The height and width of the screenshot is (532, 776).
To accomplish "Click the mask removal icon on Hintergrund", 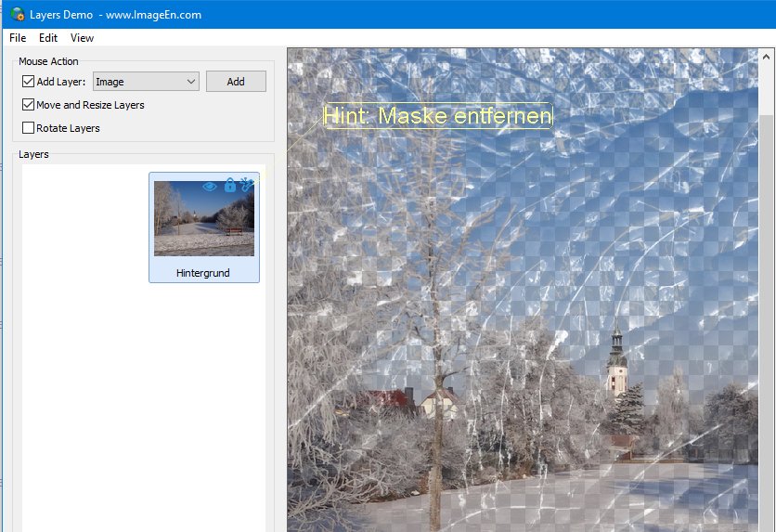I will (247, 184).
